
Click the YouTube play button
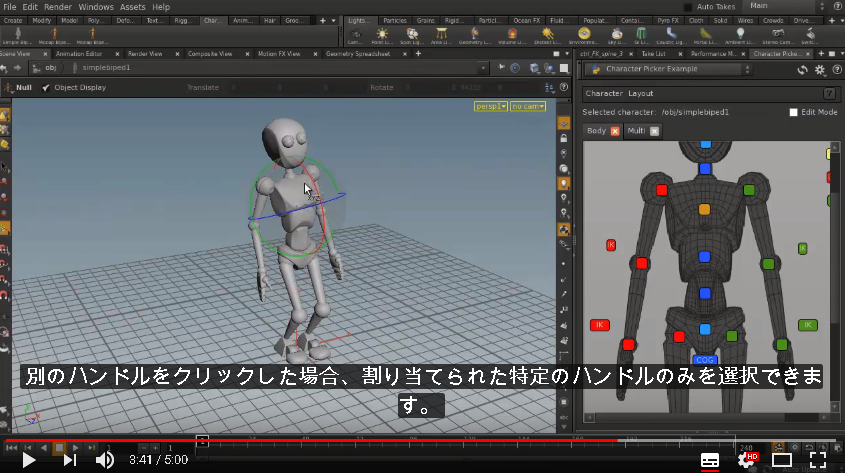tap(29, 460)
